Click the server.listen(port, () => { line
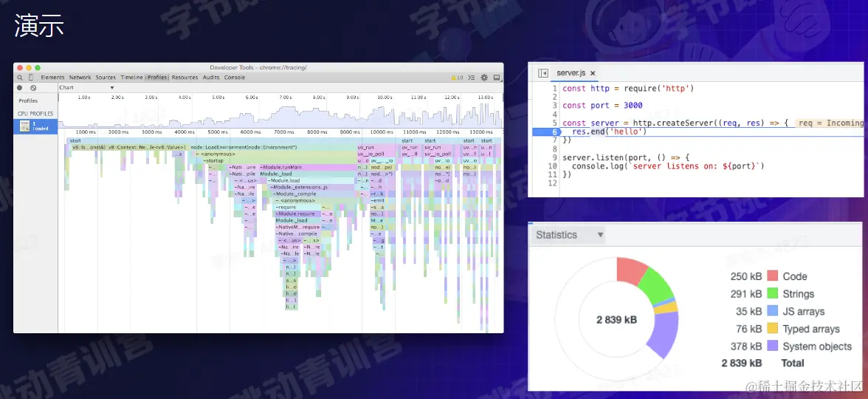The height and width of the screenshot is (399, 868). (626, 157)
